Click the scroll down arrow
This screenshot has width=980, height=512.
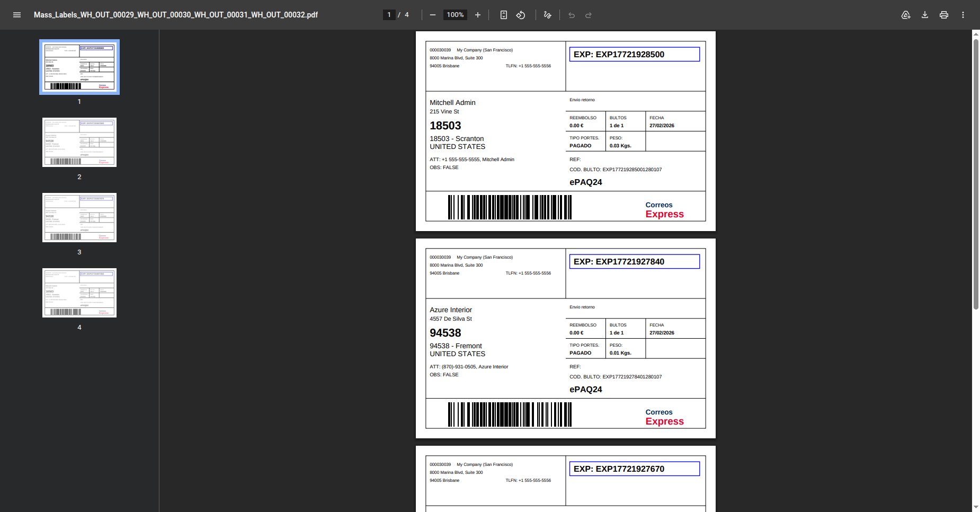tap(976, 507)
